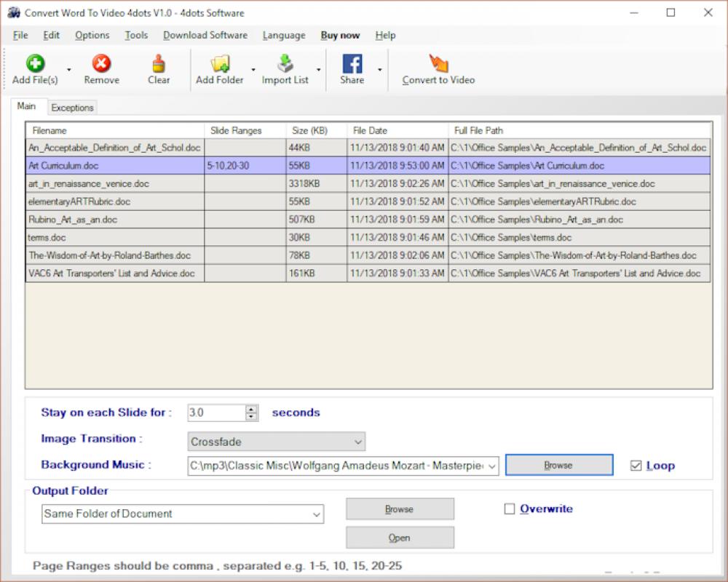The height and width of the screenshot is (582, 728).
Task: Click the Add File(s) icon
Action: [34, 64]
